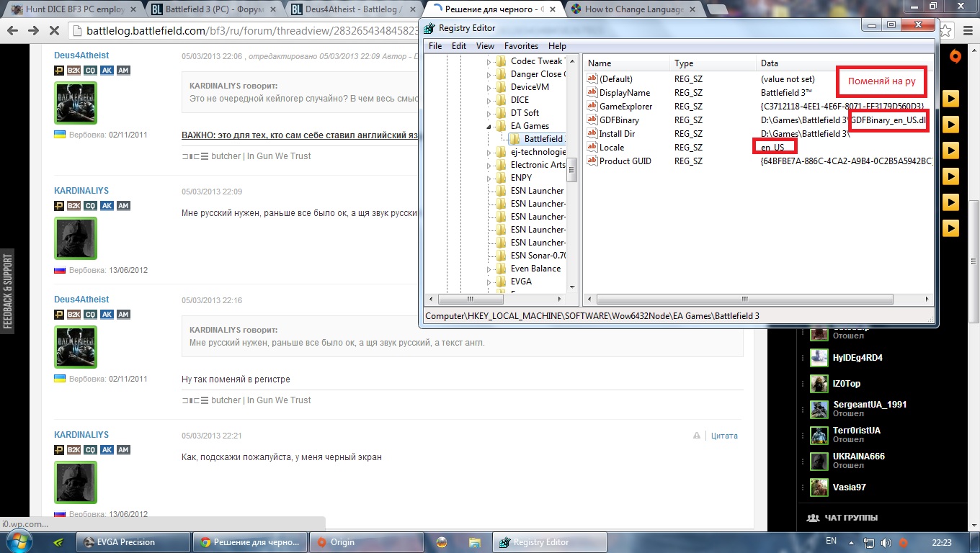
Task: Open friend SergeantUA_1991 in the sidebar list
Action: click(x=870, y=405)
